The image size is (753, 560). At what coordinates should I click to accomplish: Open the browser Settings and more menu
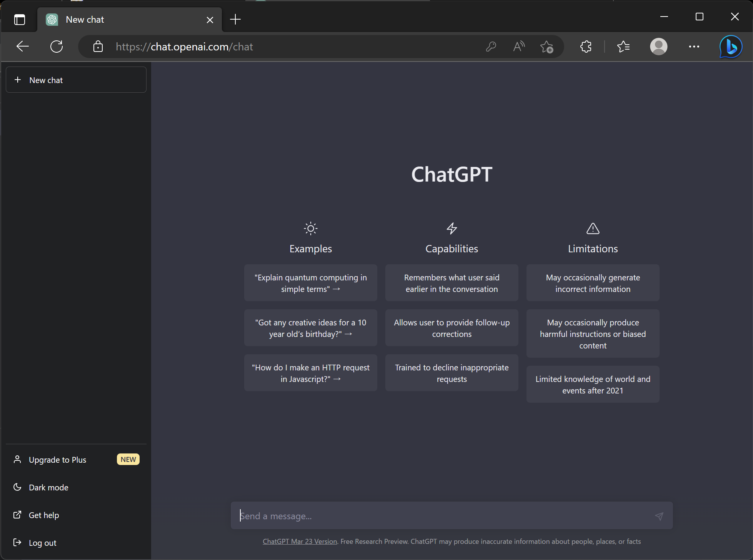point(694,47)
